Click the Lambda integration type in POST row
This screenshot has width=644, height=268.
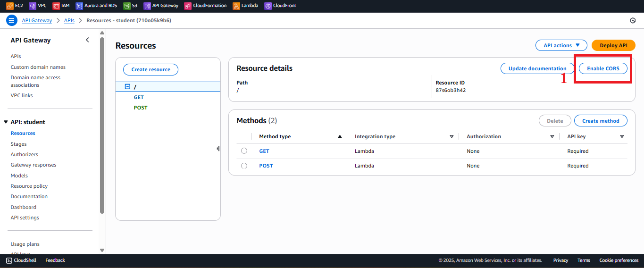click(x=364, y=166)
